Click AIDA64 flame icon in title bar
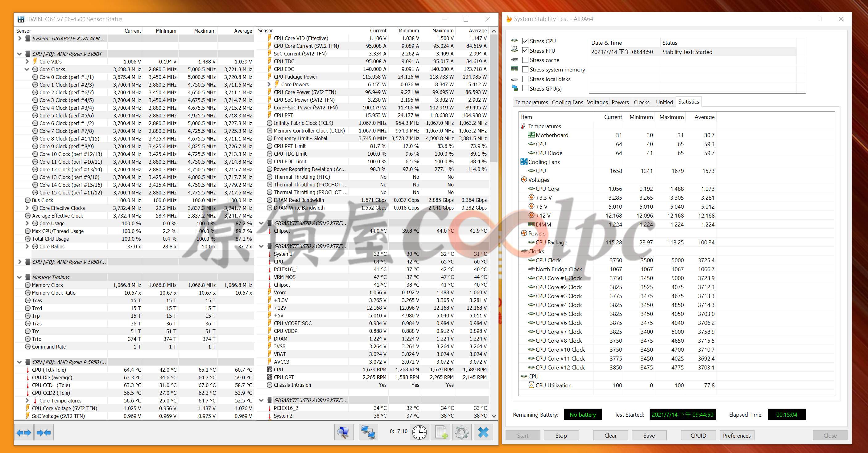The image size is (868, 453). pyautogui.click(x=509, y=19)
